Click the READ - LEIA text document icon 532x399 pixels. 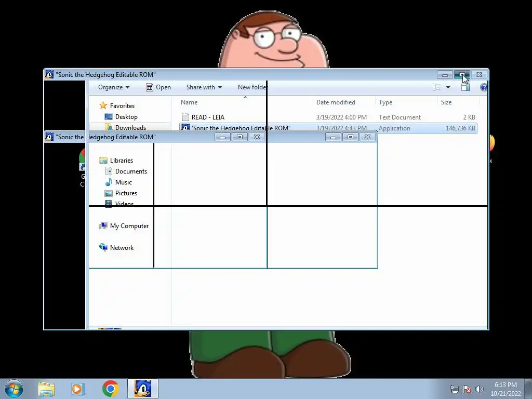click(185, 117)
